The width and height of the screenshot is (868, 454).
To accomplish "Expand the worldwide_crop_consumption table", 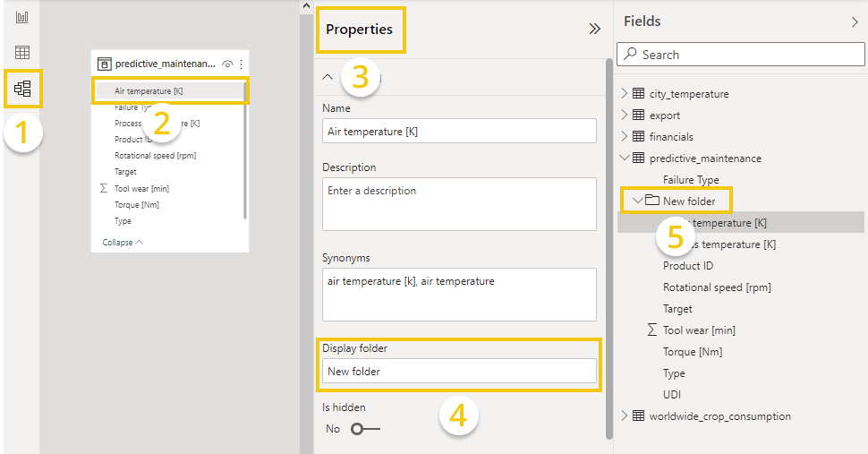I will 625,416.
